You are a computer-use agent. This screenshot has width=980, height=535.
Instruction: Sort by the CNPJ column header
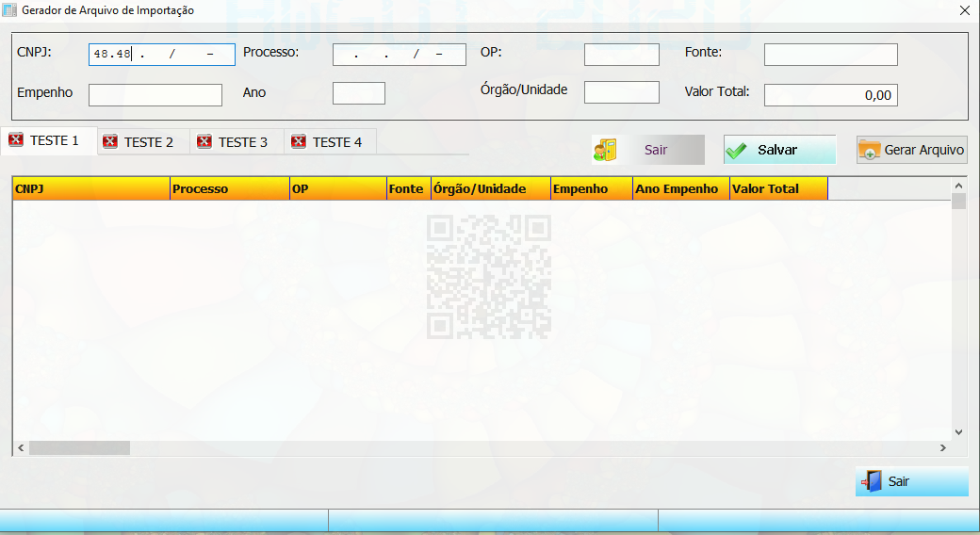coord(91,188)
